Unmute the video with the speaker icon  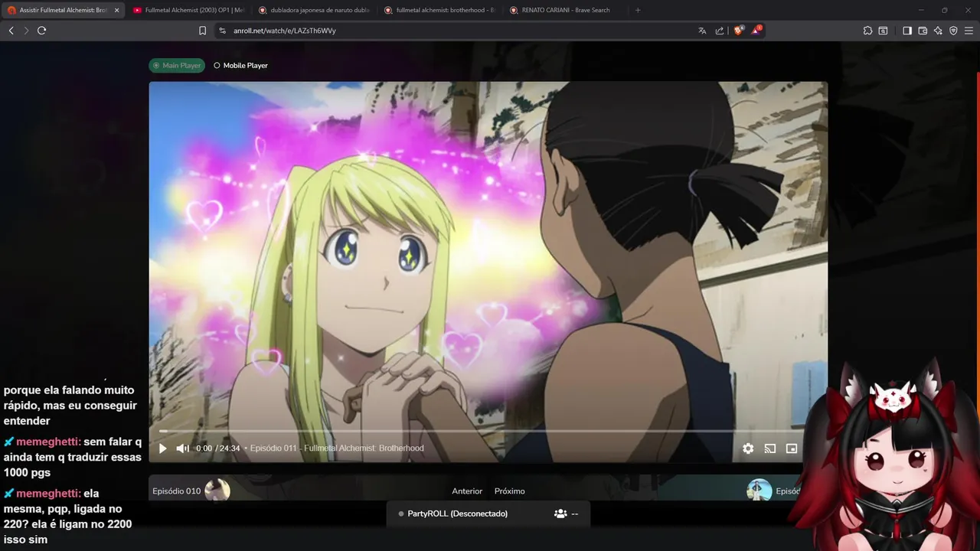pyautogui.click(x=182, y=448)
